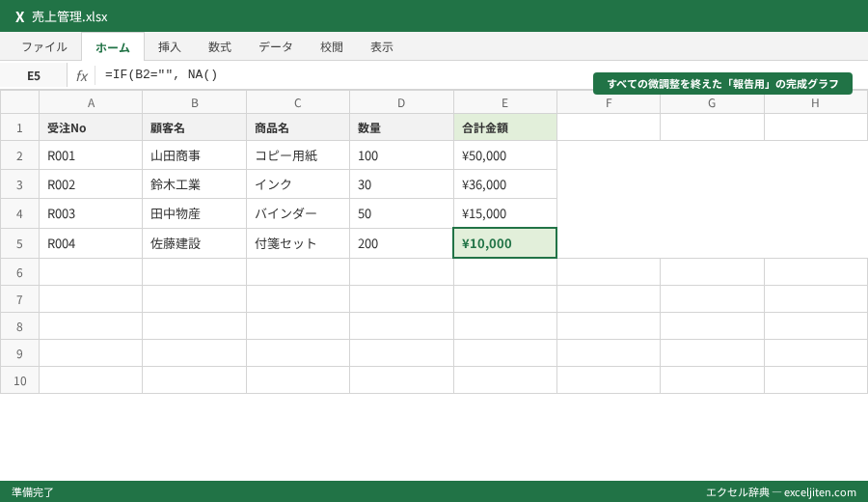Select row 4 header
Viewport: 868px width, 502px height.
point(19,213)
